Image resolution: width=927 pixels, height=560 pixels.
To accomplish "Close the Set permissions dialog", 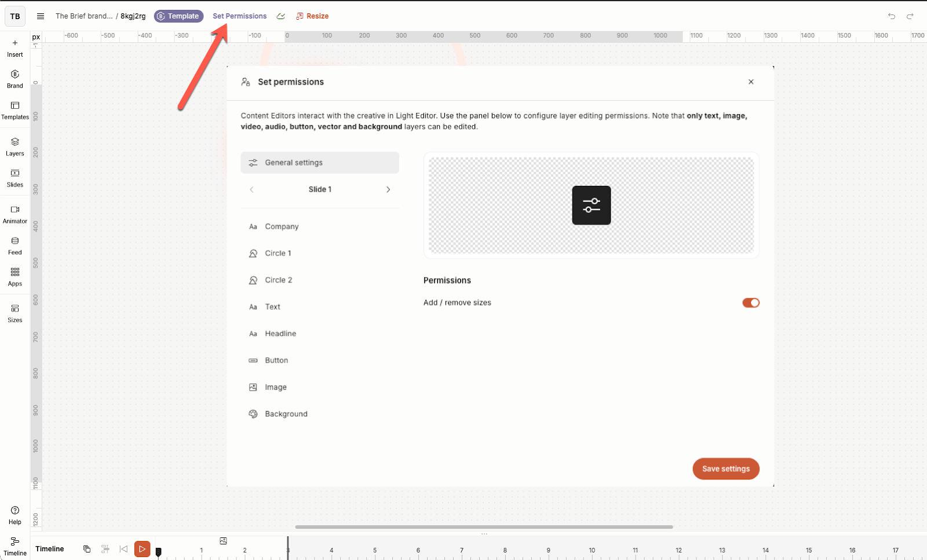I will click(x=751, y=82).
